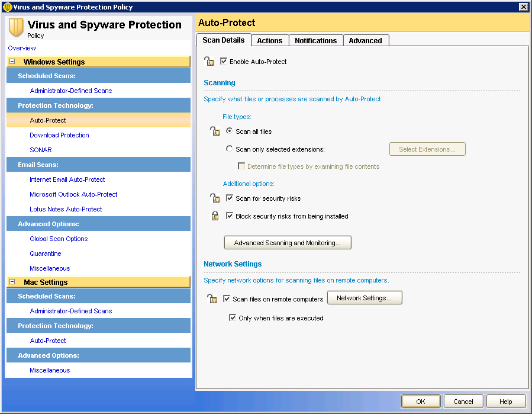Viewport: 532px width, 414px height.
Task: Open Internet Email Auto-Protect
Action: pyautogui.click(x=67, y=179)
